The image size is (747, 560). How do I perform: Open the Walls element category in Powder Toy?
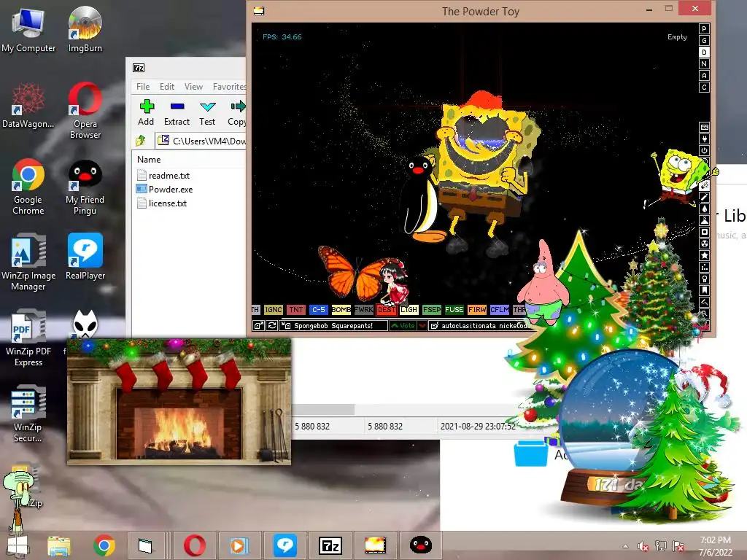point(704,127)
